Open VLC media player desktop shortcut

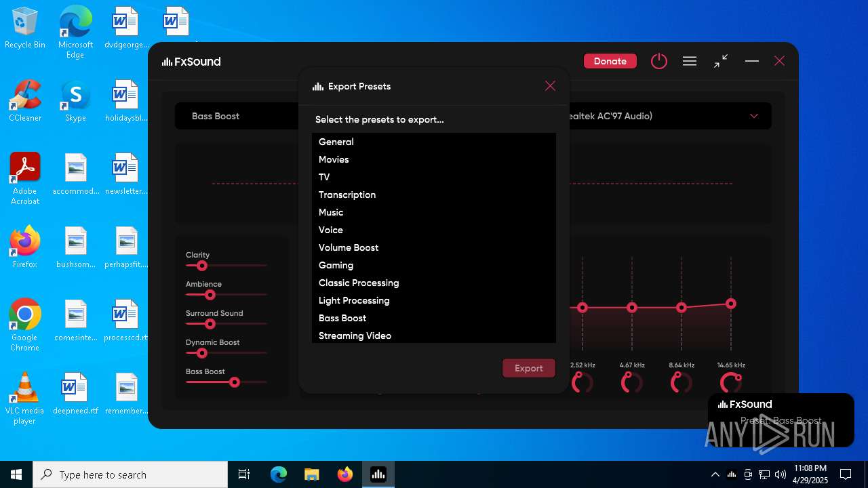[x=25, y=398]
